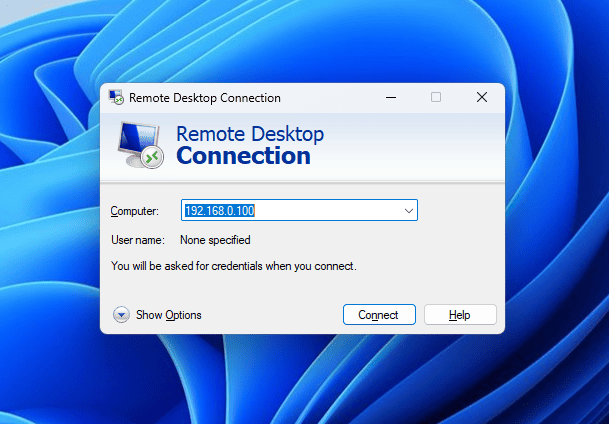Connect to the remote computer
Viewport: 609px width, 424px height.
click(x=379, y=315)
